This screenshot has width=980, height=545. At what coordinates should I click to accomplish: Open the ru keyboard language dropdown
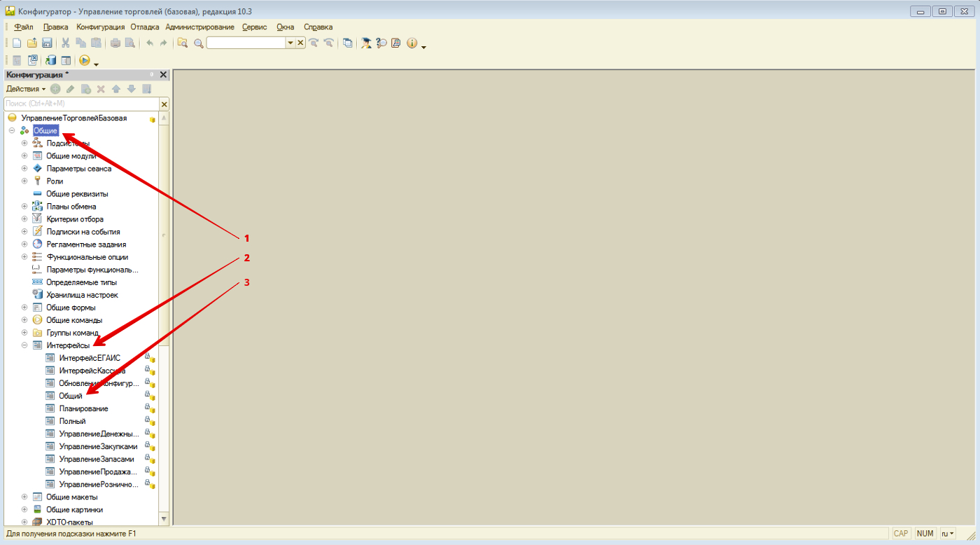[948, 534]
